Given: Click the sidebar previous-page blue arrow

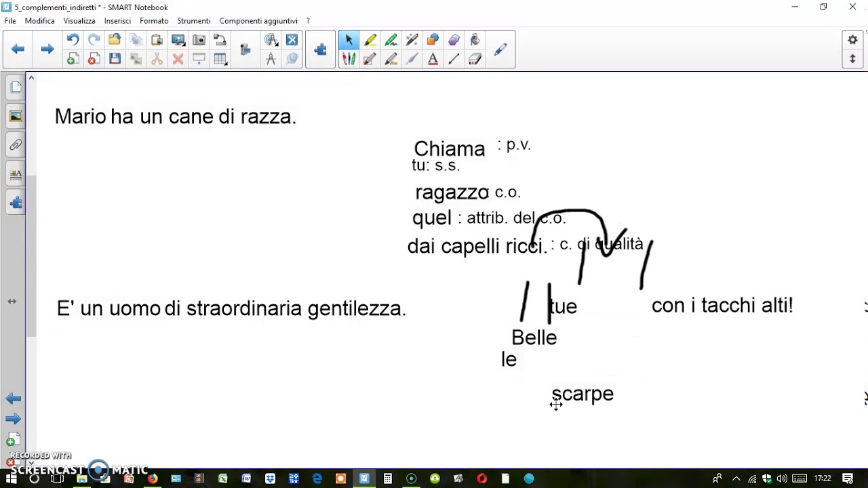Looking at the screenshot, I should pos(13,399).
